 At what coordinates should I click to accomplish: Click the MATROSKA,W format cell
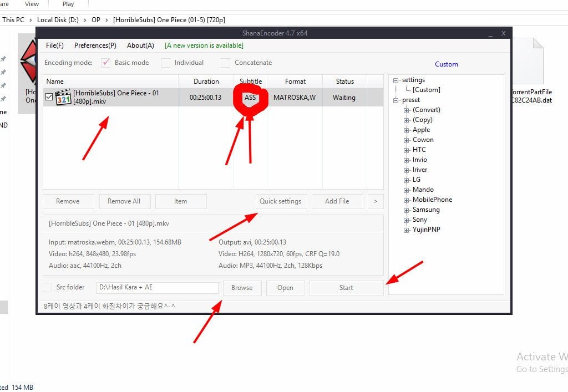pyautogui.click(x=295, y=98)
